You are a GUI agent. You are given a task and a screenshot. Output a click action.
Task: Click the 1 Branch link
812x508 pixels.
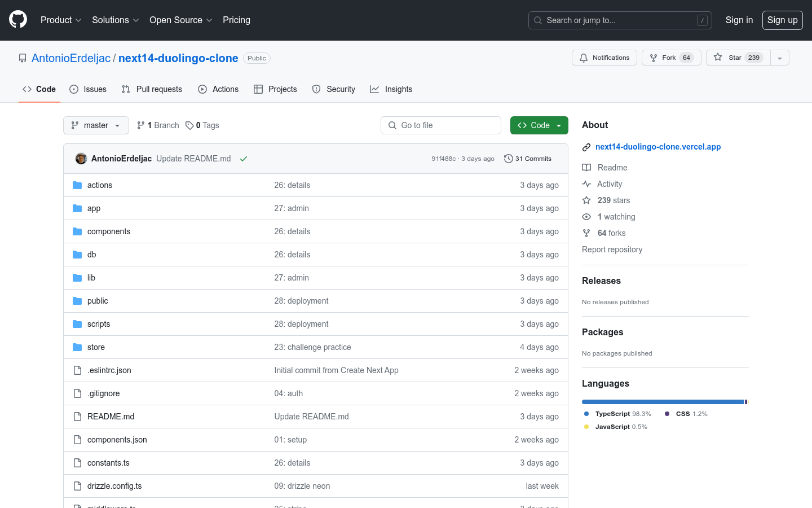pos(158,125)
